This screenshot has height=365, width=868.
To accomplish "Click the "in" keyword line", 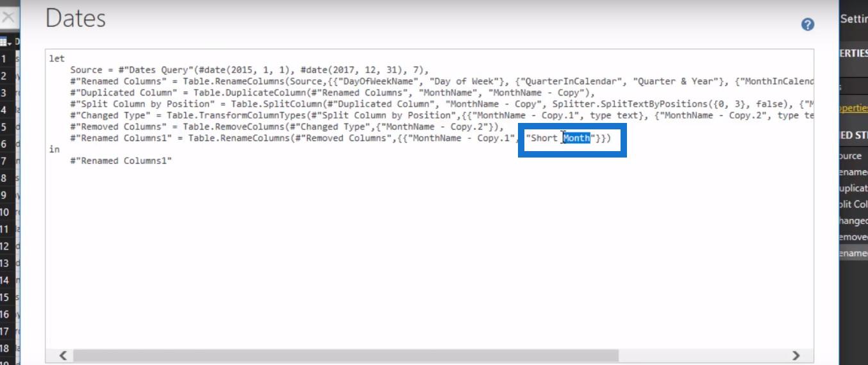I will tap(54, 149).
